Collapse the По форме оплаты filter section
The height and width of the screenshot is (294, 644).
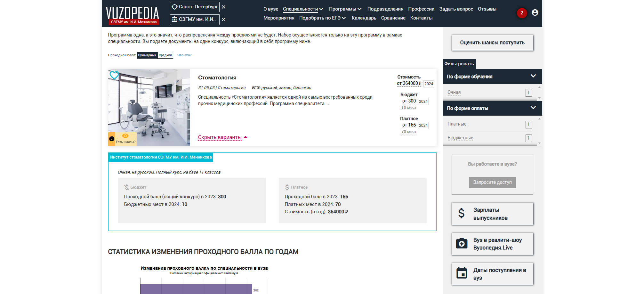coord(492,108)
